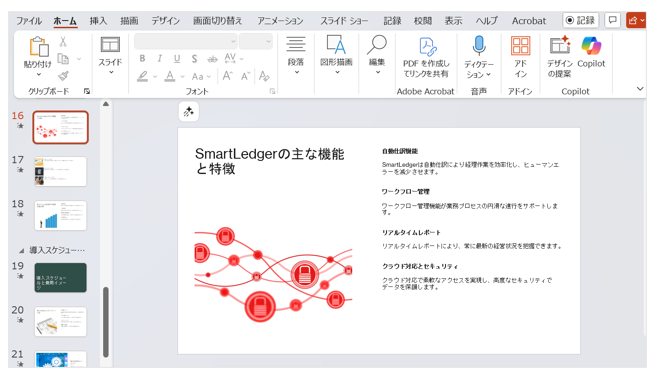Open the ファイル tab

click(x=29, y=21)
